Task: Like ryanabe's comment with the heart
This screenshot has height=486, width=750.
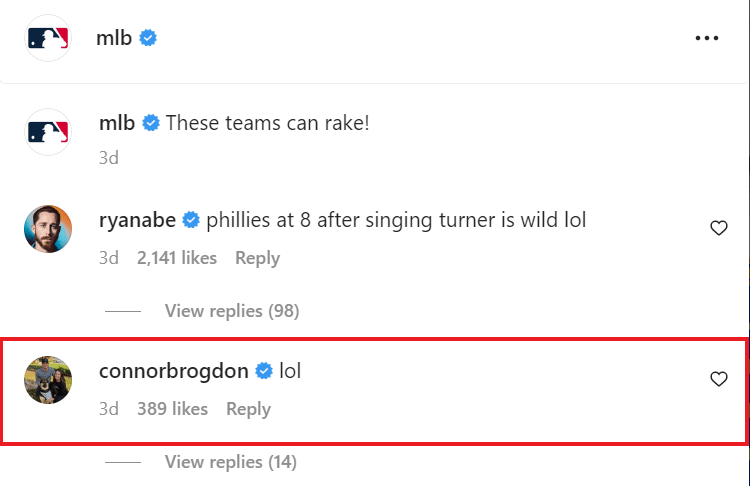Action: (x=718, y=229)
